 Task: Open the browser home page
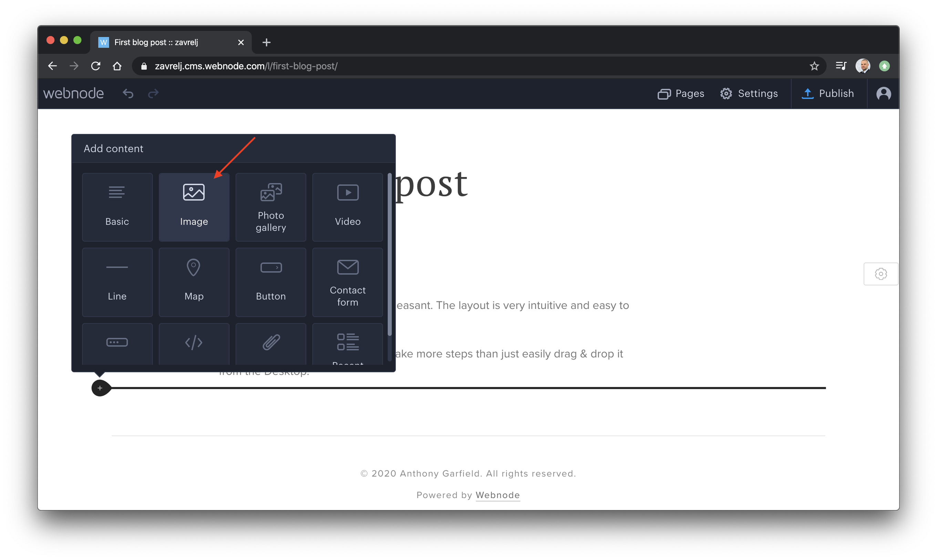[117, 66]
